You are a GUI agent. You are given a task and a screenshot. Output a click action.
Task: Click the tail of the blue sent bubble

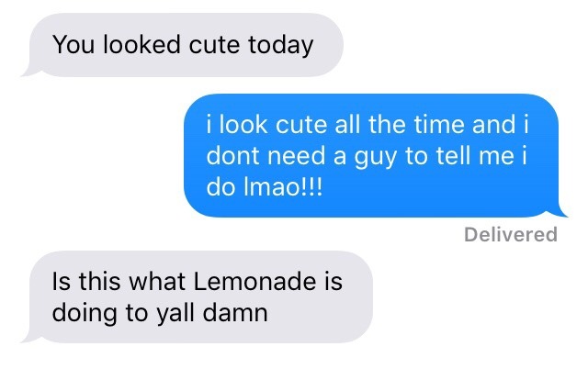[560, 212]
